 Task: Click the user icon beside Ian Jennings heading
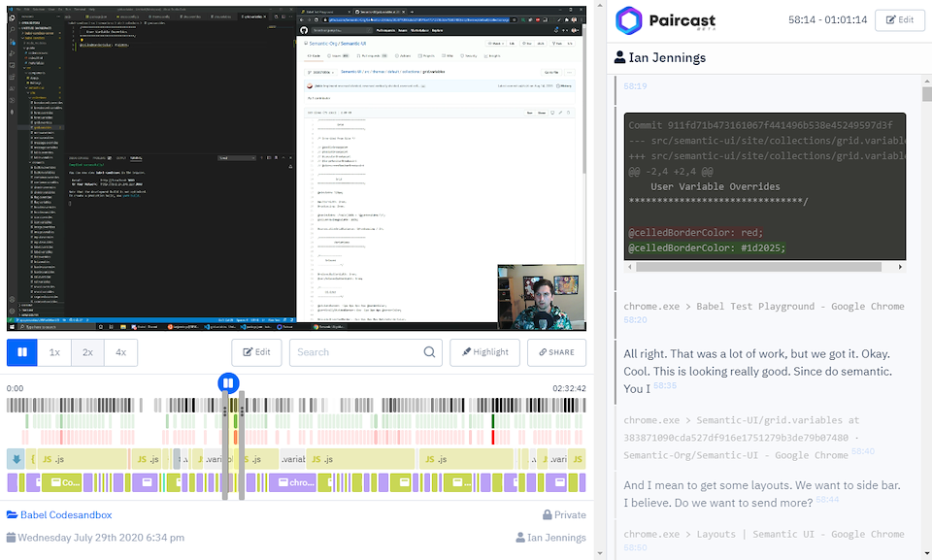tap(620, 57)
